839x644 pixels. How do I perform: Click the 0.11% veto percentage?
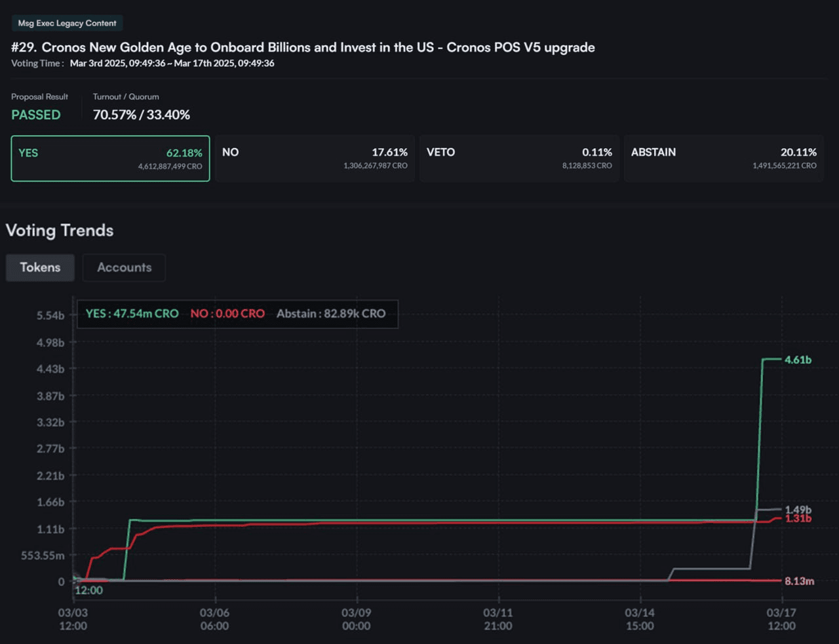597,152
